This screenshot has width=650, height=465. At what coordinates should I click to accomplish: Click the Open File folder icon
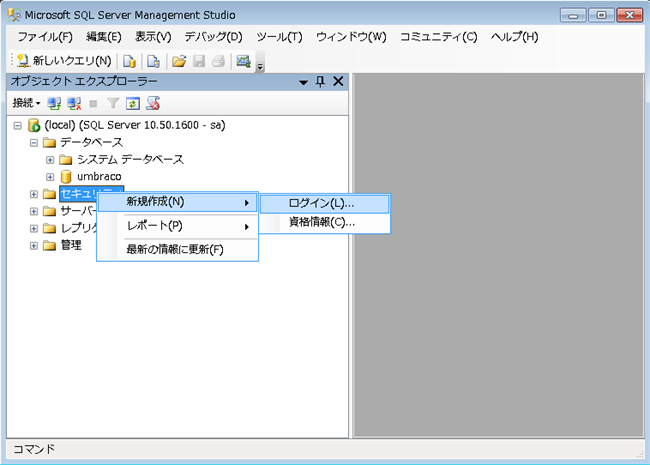tap(179, 61)
